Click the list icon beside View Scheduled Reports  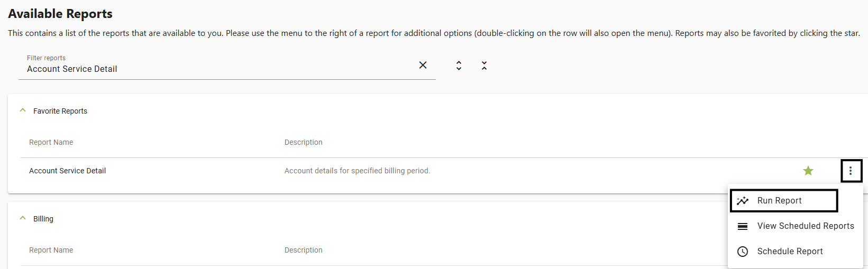tap(743, 226)
